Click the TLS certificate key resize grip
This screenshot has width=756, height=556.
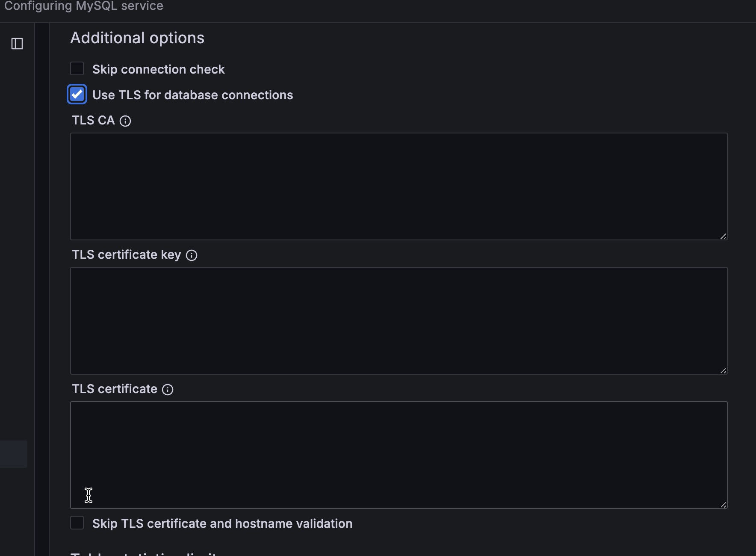(723, 370)
